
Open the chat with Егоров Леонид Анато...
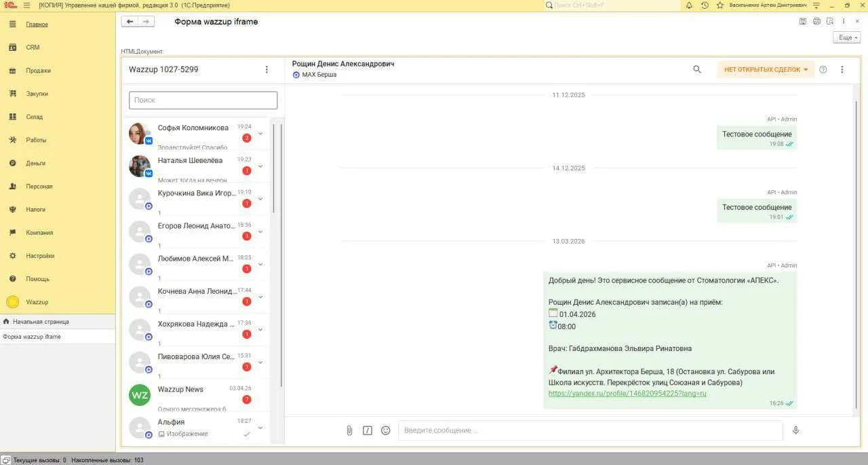point(197,231)
